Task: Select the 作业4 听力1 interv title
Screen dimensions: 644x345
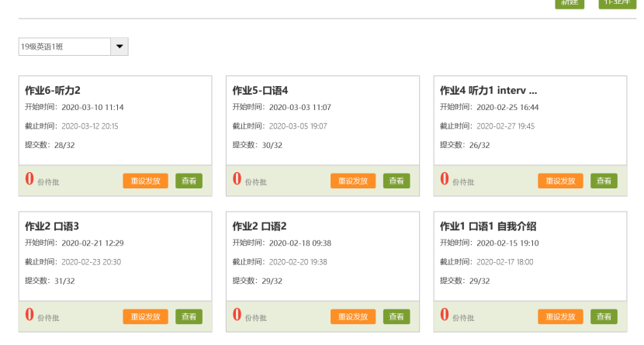Action: pos(488,91)
